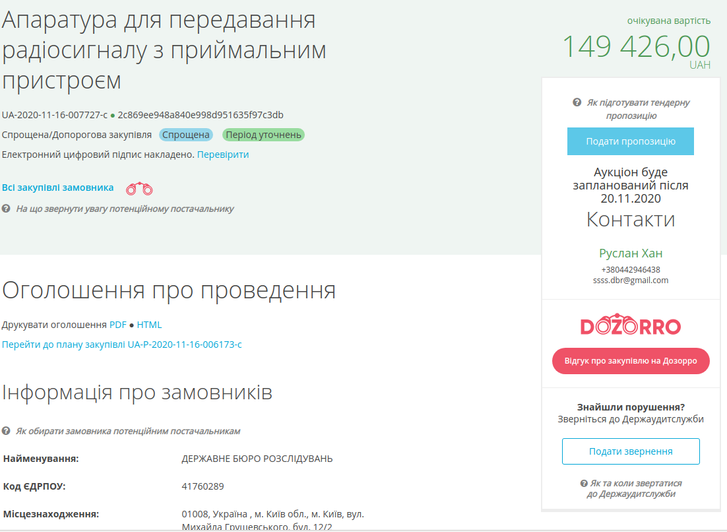Click heading 'Інформація про замовників'
The image size is (727, 532).
pyautogui.click(x=137, y=392)
